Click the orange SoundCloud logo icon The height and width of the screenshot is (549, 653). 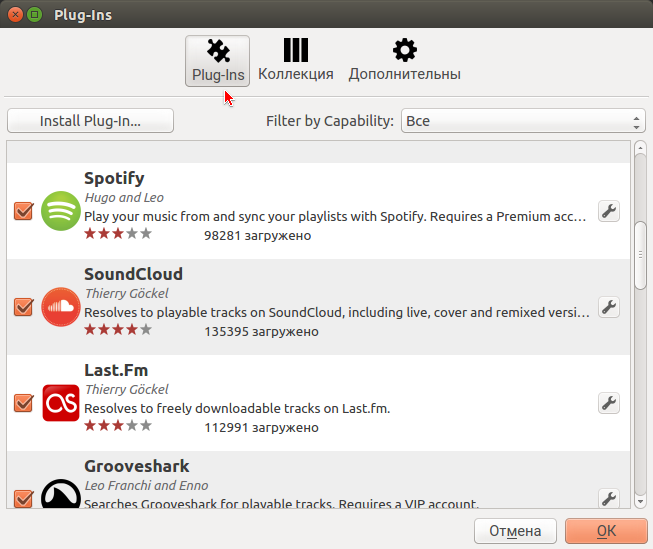click(x=61, y=307)
